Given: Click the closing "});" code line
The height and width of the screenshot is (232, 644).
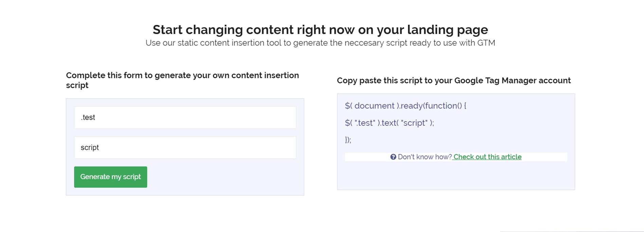Looking at the screenshot, I should [348, 140].
